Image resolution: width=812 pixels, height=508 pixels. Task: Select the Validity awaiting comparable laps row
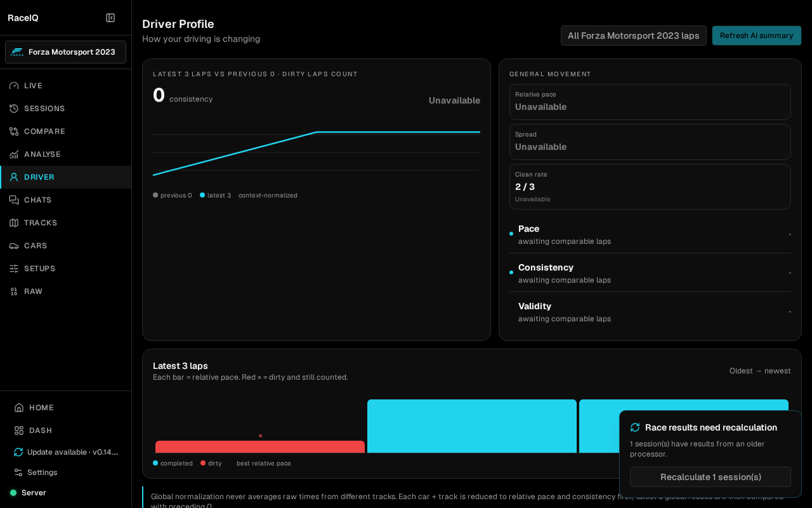tap(650, 312)
